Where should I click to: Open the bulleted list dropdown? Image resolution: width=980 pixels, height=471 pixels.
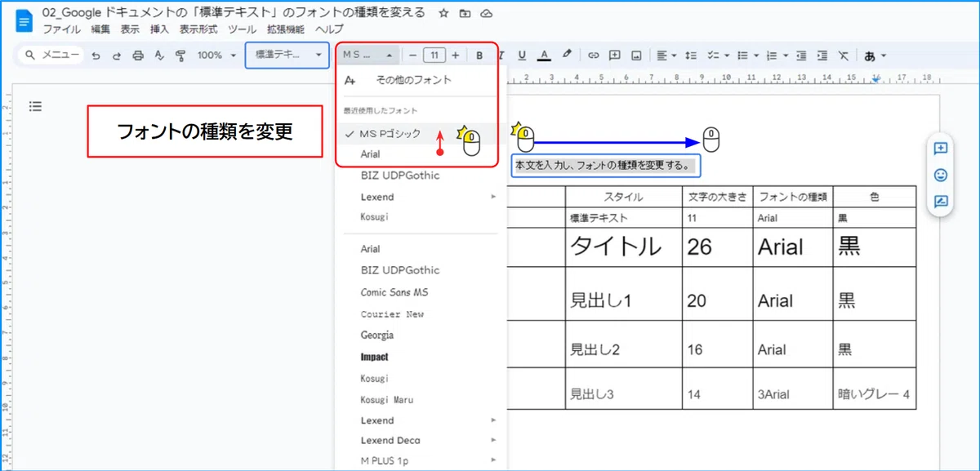[x=747, y=56]
